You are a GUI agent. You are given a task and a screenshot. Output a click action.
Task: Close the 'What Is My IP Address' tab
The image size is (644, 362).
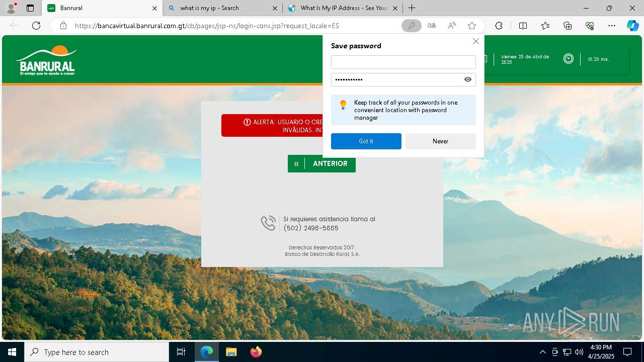pos(395,8)
